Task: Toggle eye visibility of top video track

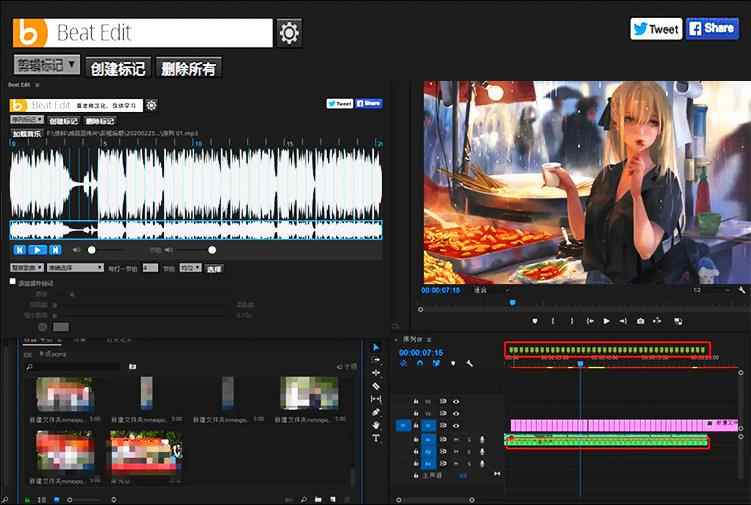Action: [456, 401]
